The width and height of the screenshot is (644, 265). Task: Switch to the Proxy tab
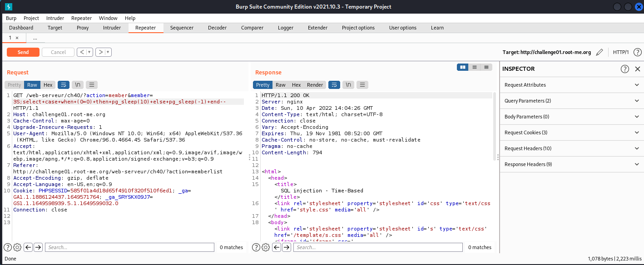[x=83, y=28]
